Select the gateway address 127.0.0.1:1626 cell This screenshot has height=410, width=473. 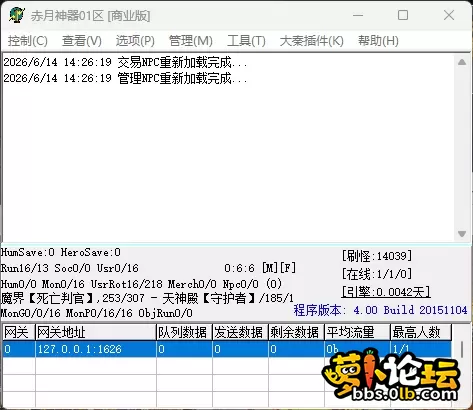tap(96, 349)
